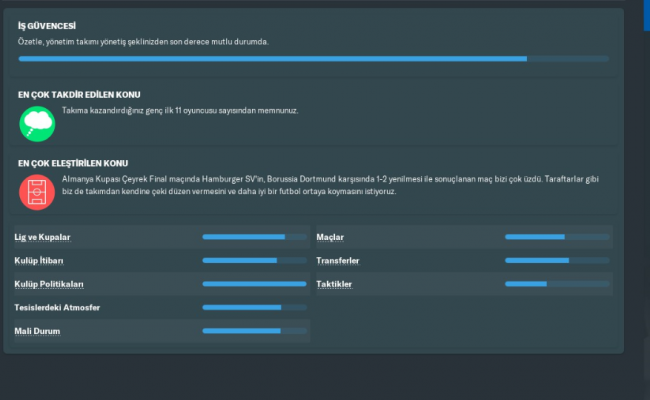This screenshot has height=400, width=650.
Task: Click the Taktikler rating bar
Action: [x=556, y=284]
